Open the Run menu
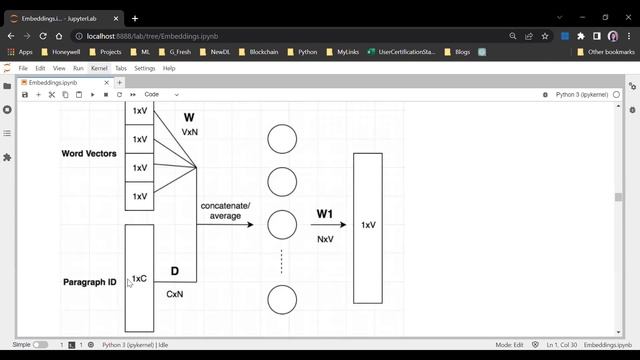640x360 pixels. click(x=78, y=68)
